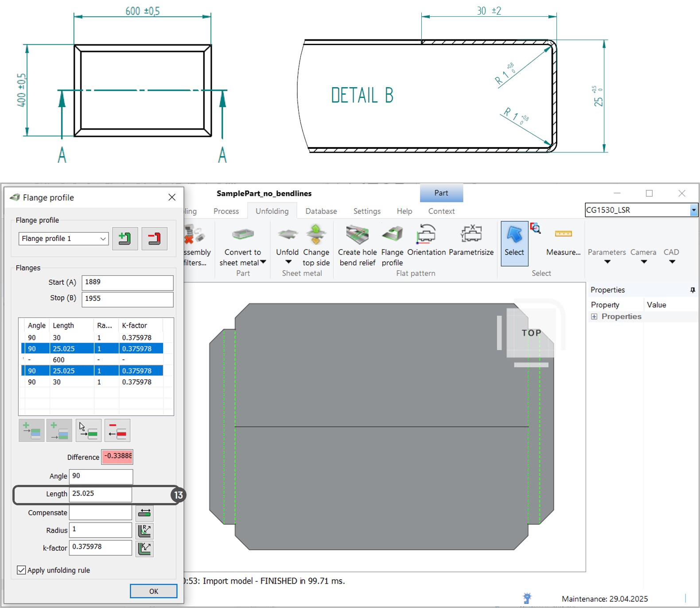Screen dimensions: 700x608
Task: Add a new flange profile (green icon)
Action: click(125, 239)
